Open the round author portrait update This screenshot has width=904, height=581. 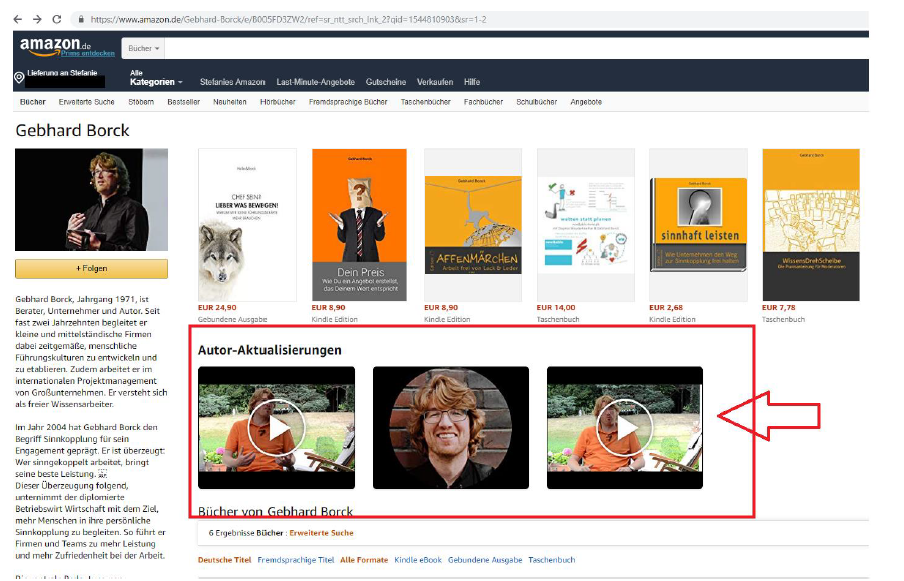pos(450,428)
